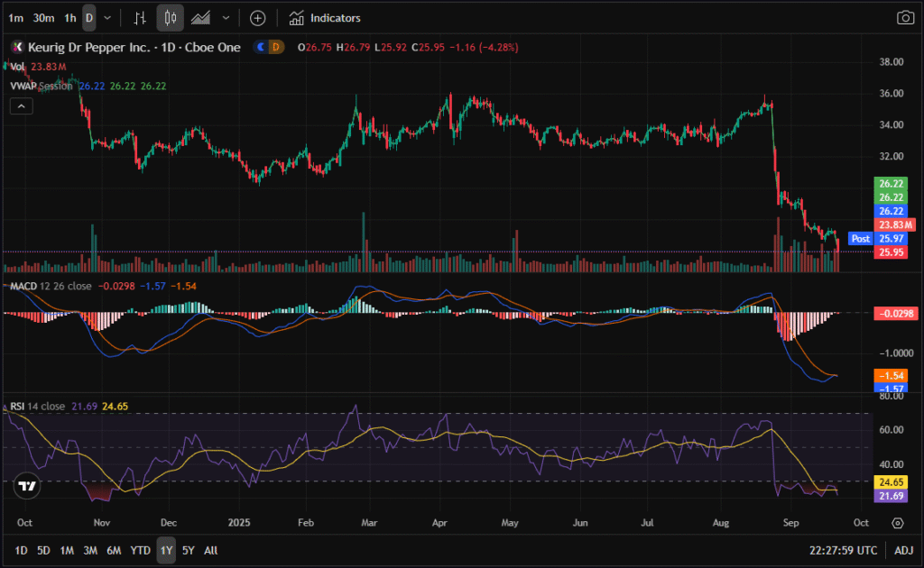
Task: Collapse the indicator legend with chevron
Action: pos(22,105)
